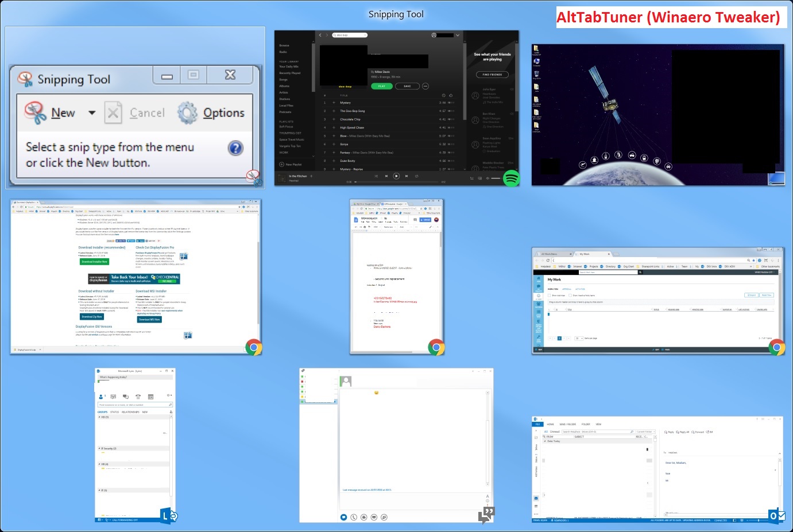Select the RELATIONSHIPS tab in Lync
793x532 pixels.
pos(130,412)
